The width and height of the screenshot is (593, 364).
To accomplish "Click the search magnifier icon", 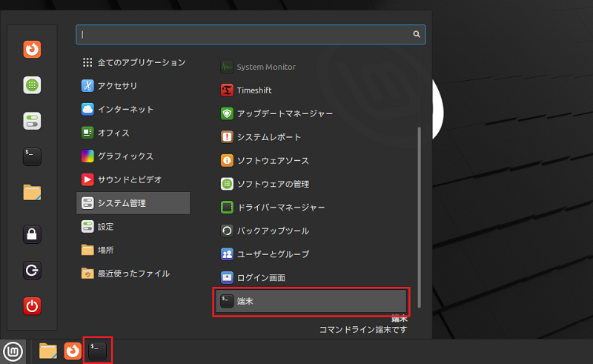I will (417, 34).
